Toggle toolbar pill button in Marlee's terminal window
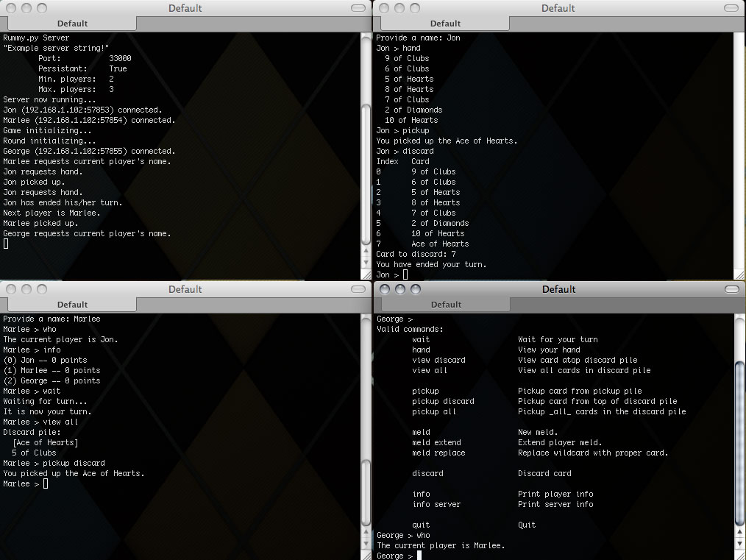This screenshot has width=746, height=560. point(358,289)
